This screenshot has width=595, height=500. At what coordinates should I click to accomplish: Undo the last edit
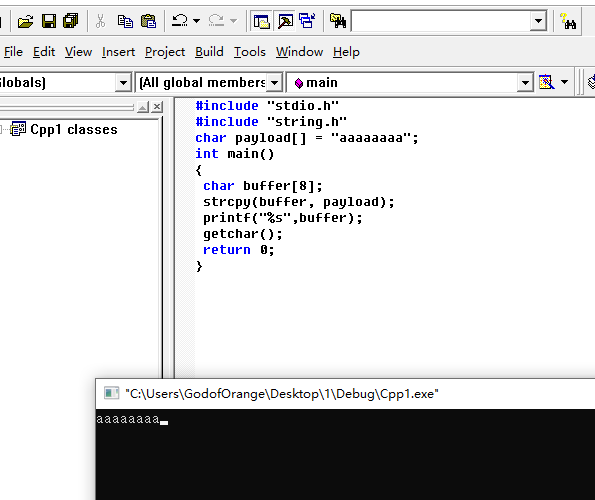click(x=179, y=20)
